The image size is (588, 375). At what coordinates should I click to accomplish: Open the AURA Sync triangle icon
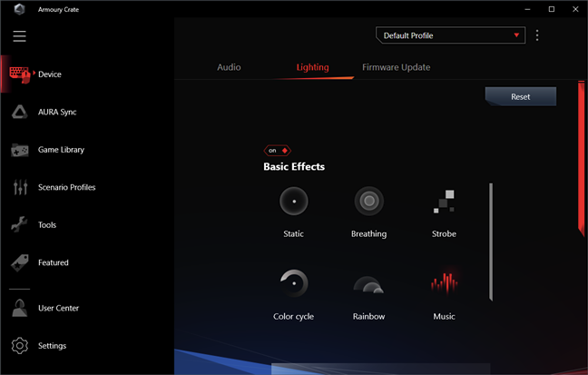click(19, 112)
